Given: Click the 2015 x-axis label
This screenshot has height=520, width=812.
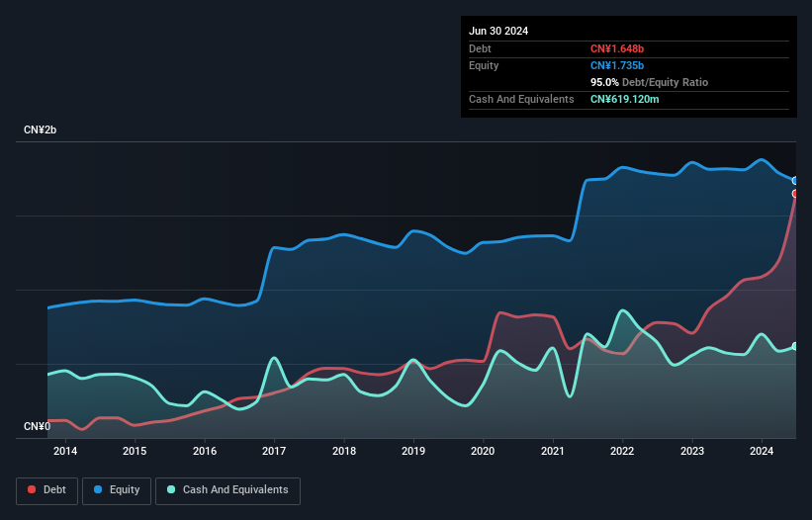Looking at the screenshot, I should click(135, 451).
